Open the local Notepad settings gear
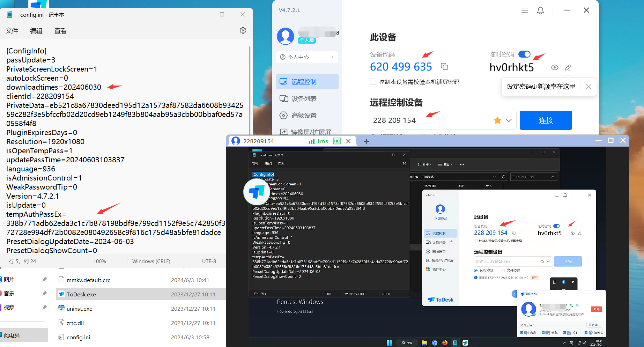 click(x=243, y=30)
